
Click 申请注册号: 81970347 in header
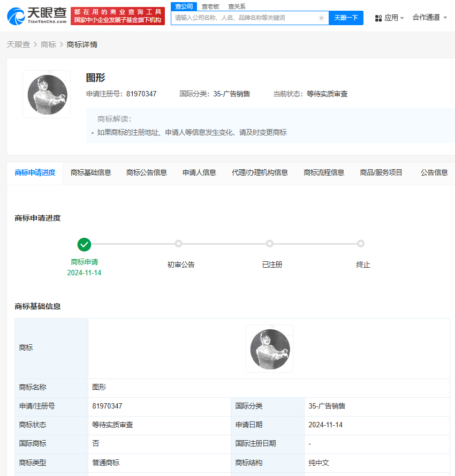121,94
